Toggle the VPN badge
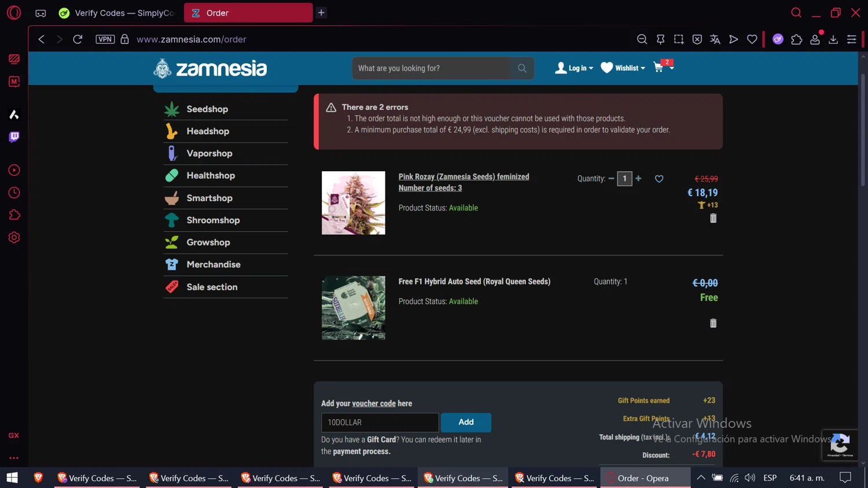 105,39
